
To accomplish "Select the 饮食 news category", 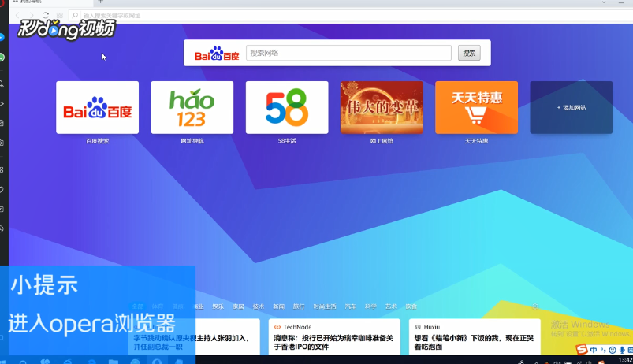I will click(411, 306).
